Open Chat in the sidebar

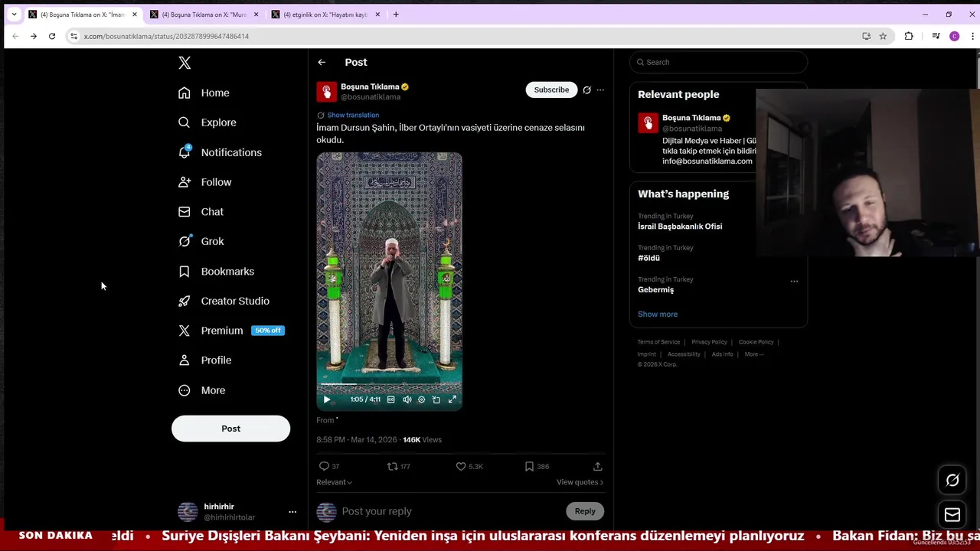coord(201,212)
